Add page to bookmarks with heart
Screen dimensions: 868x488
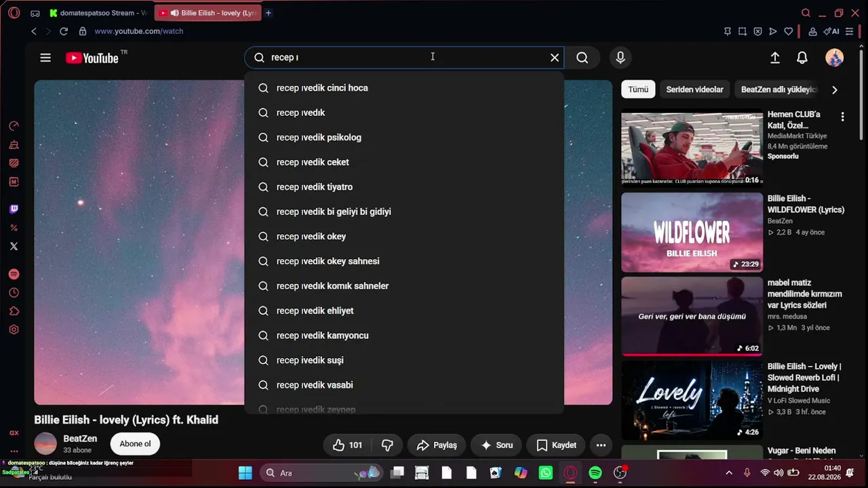[788, 31]
